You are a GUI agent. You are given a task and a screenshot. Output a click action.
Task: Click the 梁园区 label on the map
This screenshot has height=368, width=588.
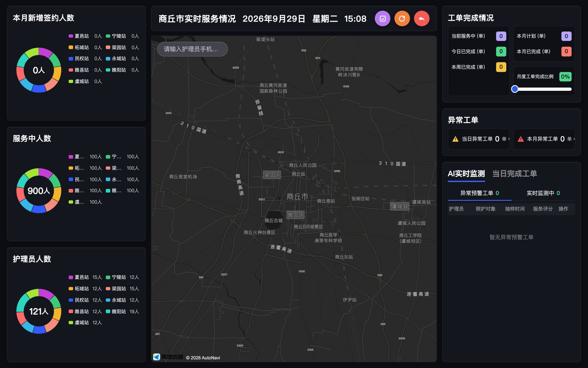(x=272, y=175)
